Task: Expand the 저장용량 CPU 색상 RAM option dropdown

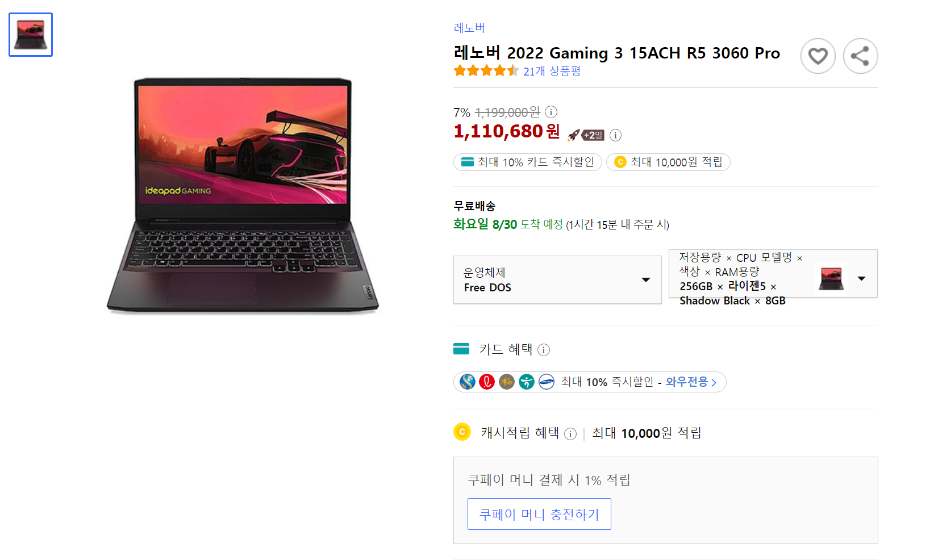Action: tap(773, 273)
